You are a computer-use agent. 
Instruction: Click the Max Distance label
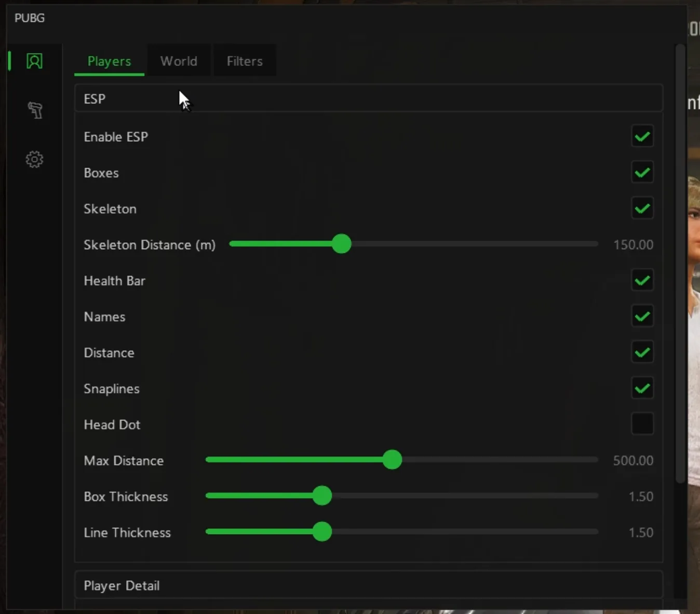click(124, 460)
